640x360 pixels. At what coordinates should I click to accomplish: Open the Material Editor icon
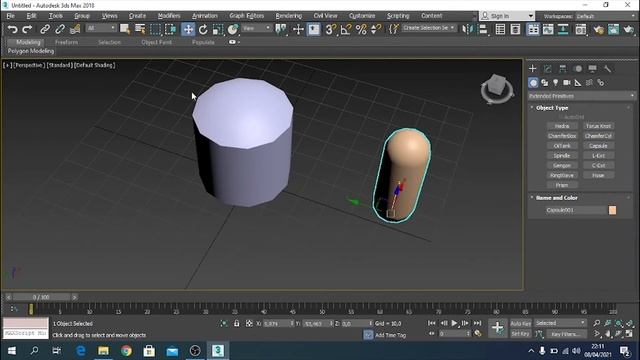point(581,29)
